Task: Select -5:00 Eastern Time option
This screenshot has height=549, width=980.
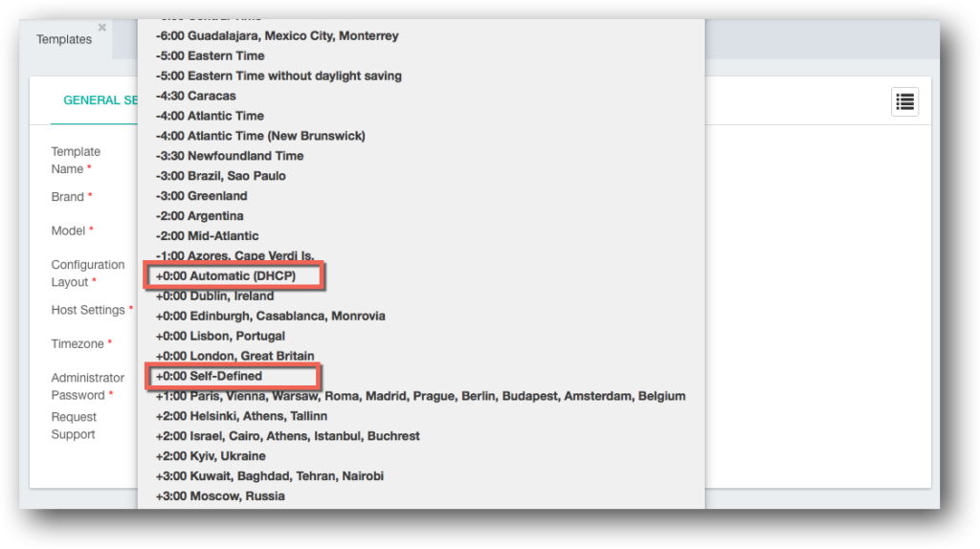Action: tap(210, 55)
